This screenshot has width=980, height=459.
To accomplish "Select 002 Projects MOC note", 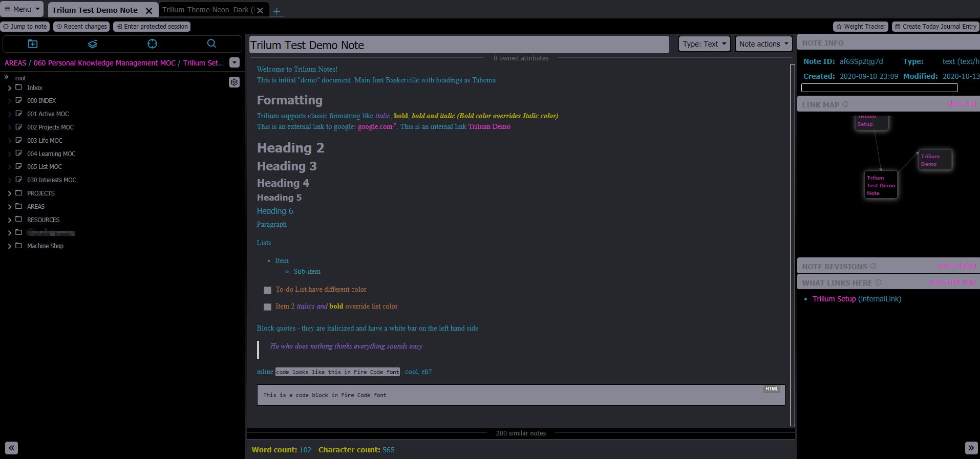I will [x=50, y=127].
